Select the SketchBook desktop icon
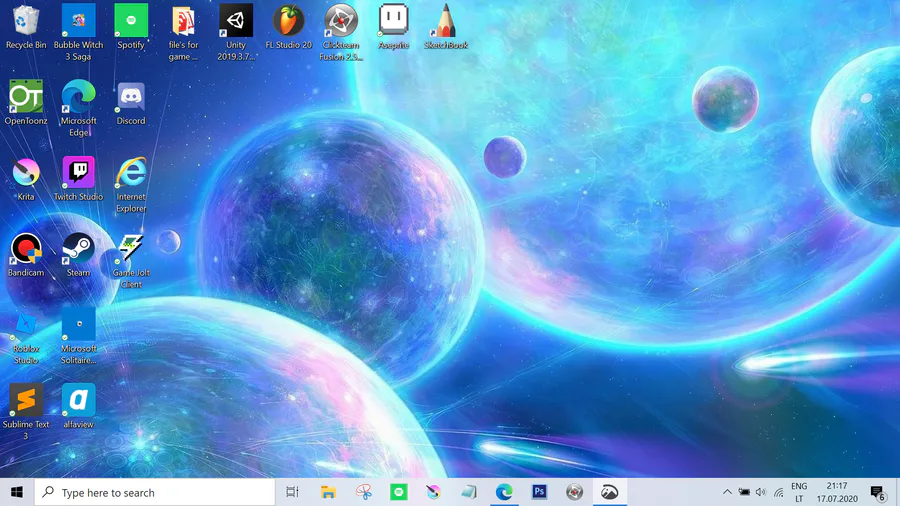This screenshot has width=900, height=506. click(446, 28)
